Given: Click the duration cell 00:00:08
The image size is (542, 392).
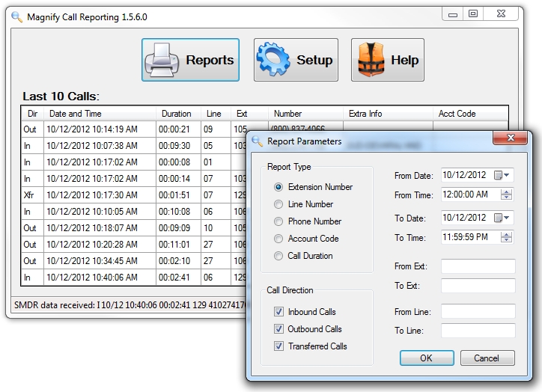Looking at the screenshot, I should click(x=178, y=162).
